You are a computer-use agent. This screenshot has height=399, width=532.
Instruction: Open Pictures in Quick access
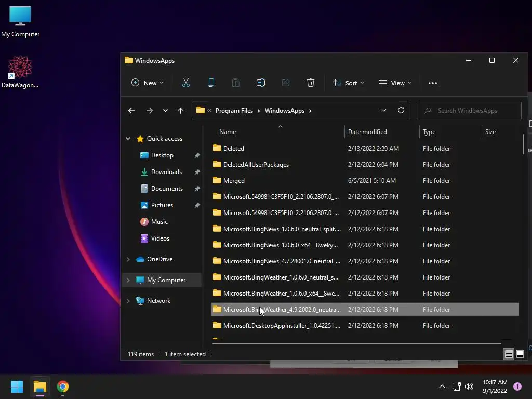coord(162,205)
